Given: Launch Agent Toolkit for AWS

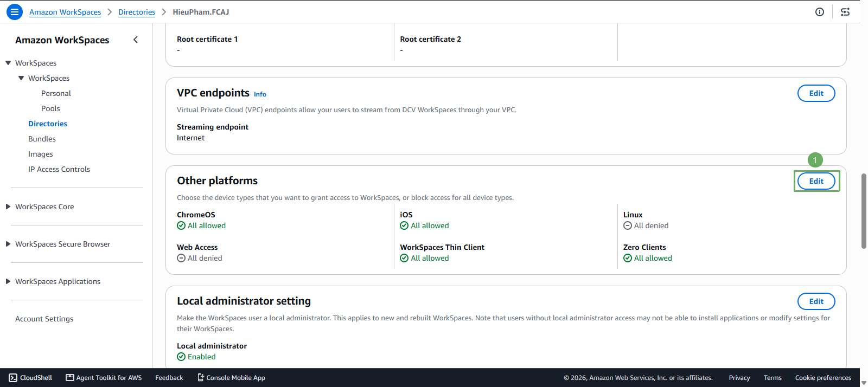Looking at the screenshot, I should (x=104, y=378).
